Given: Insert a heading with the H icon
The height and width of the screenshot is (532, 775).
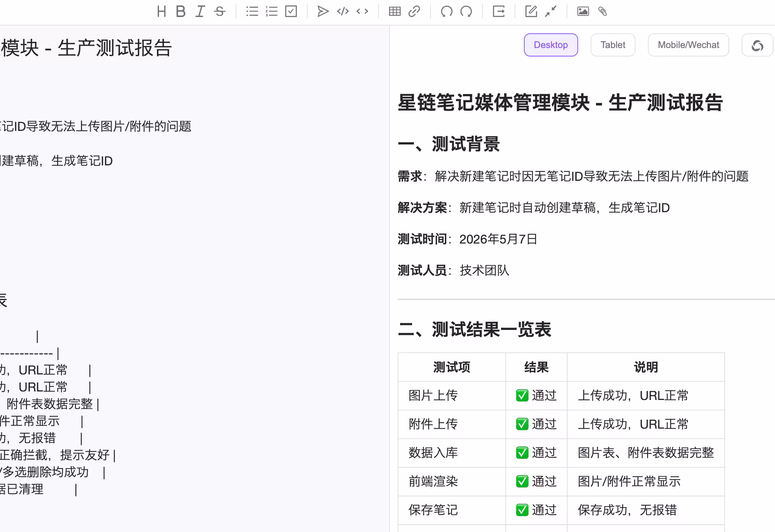Looking at the screenshot, I should coord(162,12).
